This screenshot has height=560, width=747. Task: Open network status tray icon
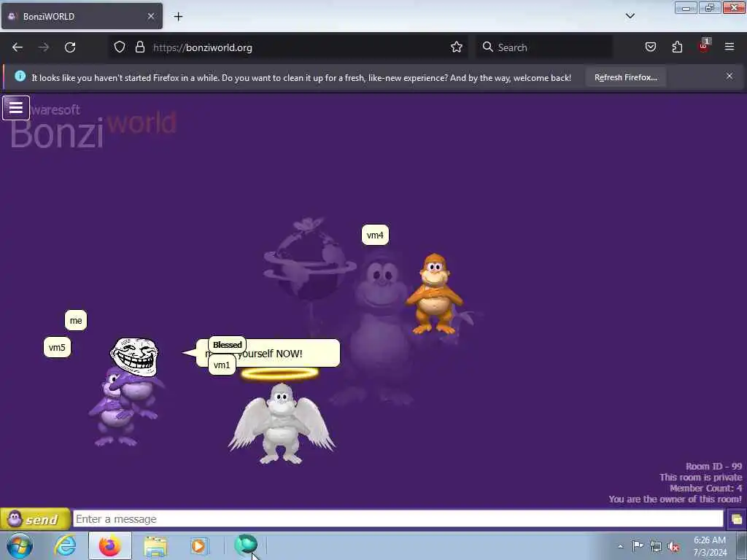click(x=656, y=546)
